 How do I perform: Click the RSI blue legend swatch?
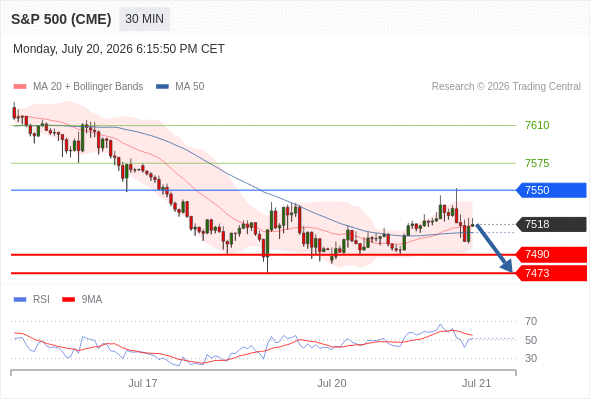click(20, 300)
